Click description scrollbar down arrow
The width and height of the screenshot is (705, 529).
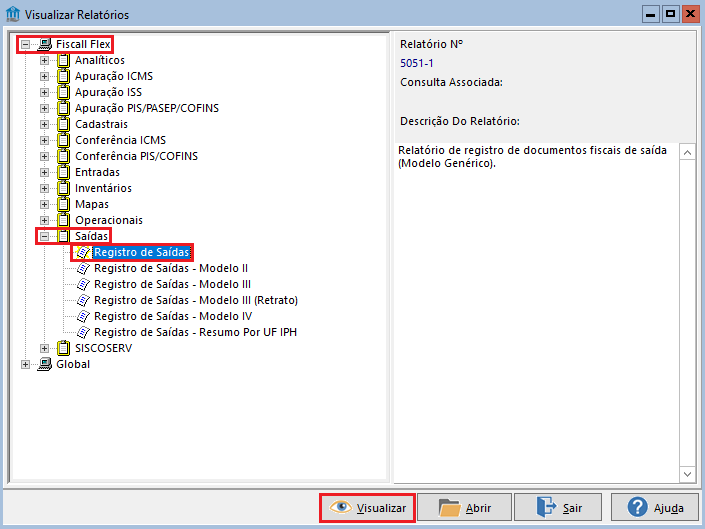(x=687, y=474)
